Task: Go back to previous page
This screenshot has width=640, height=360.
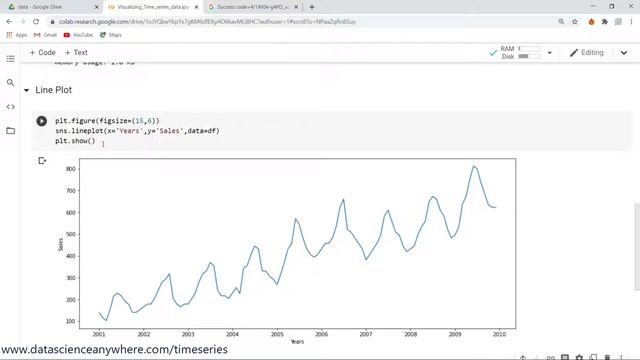Action: click(9, 22)
